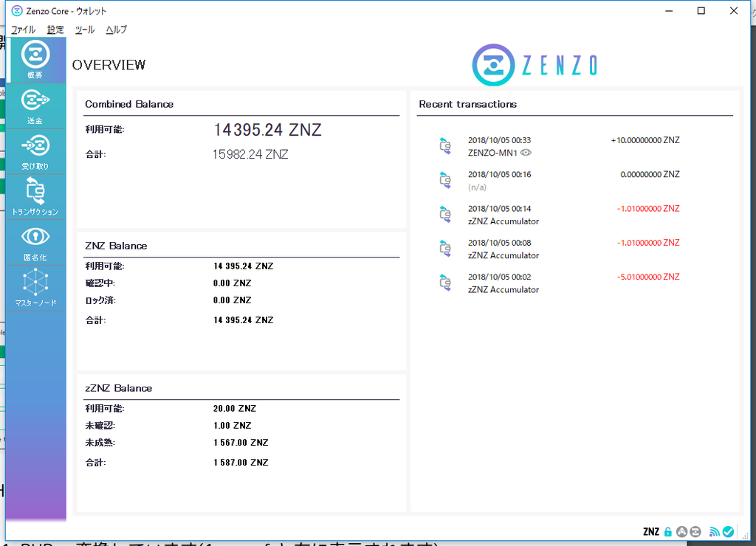This screenshot has width=756, height=546.
Task: Open the 設定 menu
Action: pyautogui.click(x=55, y=30)
